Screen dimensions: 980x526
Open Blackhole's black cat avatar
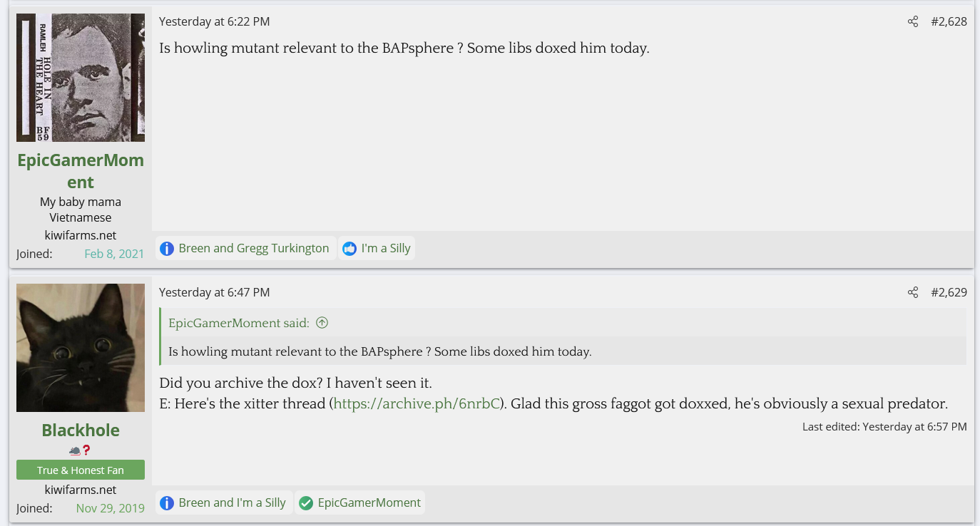(x=81, y=348)
